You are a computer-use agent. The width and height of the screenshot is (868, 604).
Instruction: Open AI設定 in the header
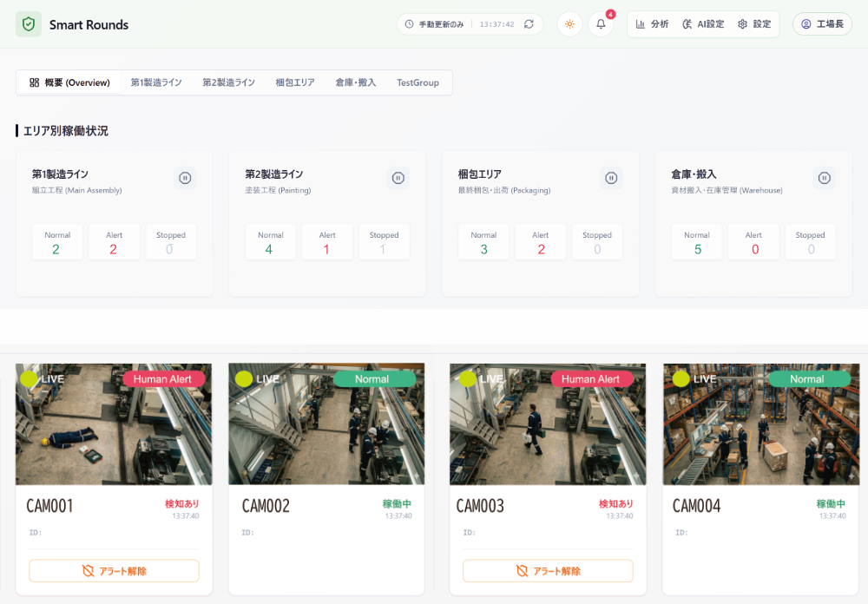pyautogui.click(x=703, y=24)
